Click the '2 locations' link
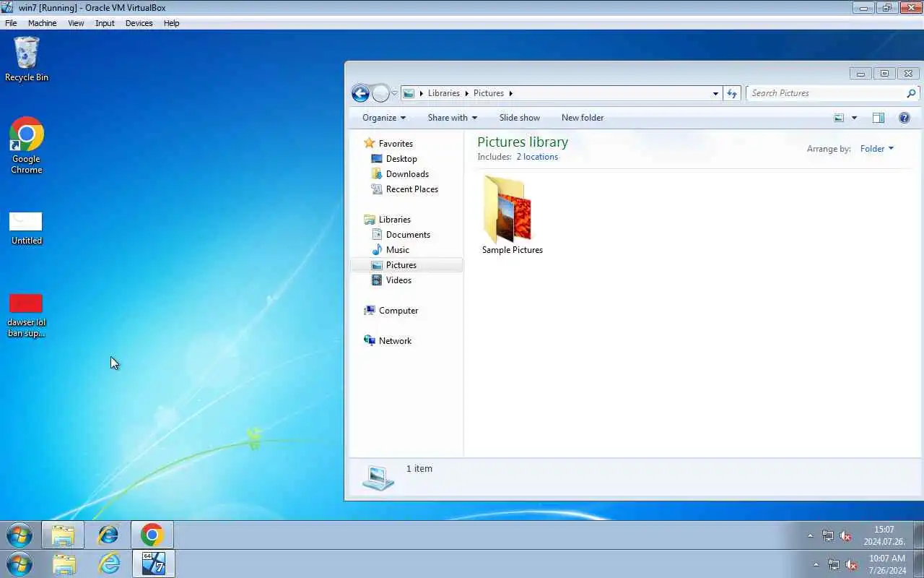 tap(537, 157)
